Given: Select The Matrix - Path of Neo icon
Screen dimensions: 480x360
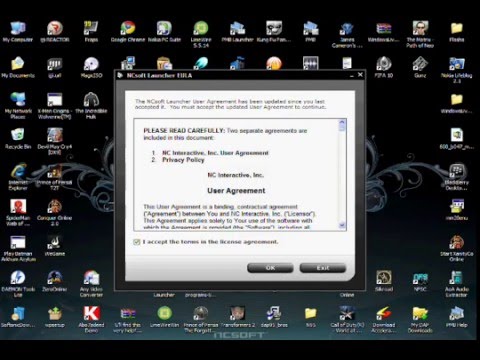Looking at the screenshot, I should pos(420,34).
